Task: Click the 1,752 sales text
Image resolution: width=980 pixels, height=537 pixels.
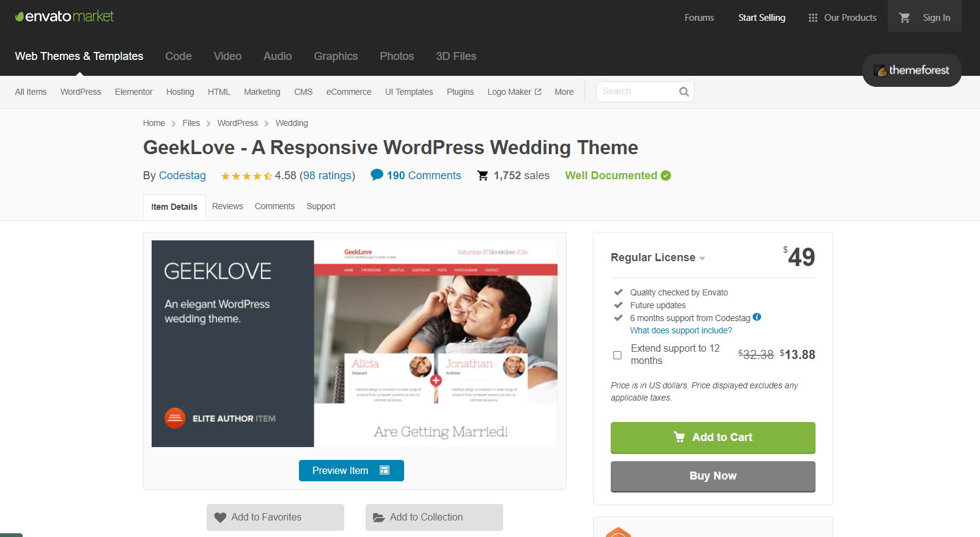Action: pyautogui.click(x=521, y=176)
